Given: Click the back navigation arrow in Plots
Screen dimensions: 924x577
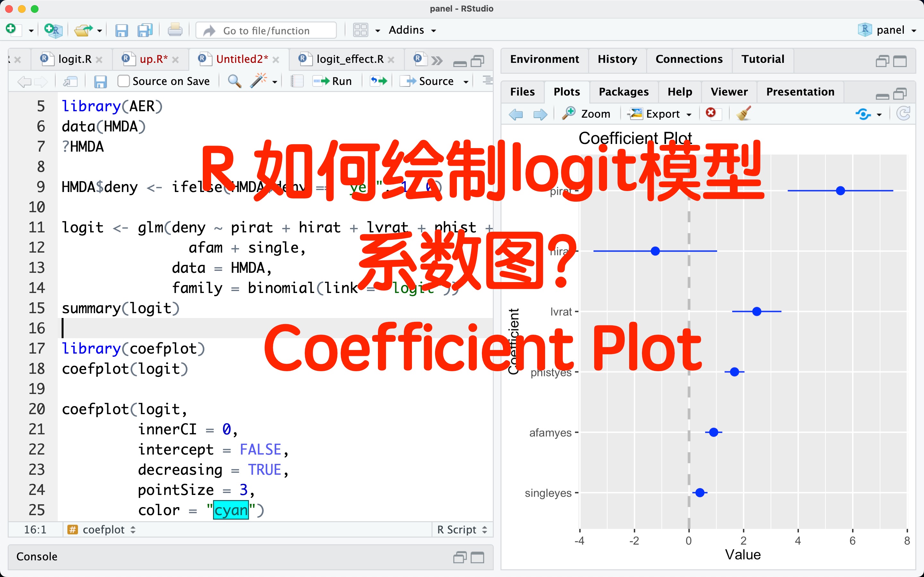Looking at the screenshot, I should 519,113.
